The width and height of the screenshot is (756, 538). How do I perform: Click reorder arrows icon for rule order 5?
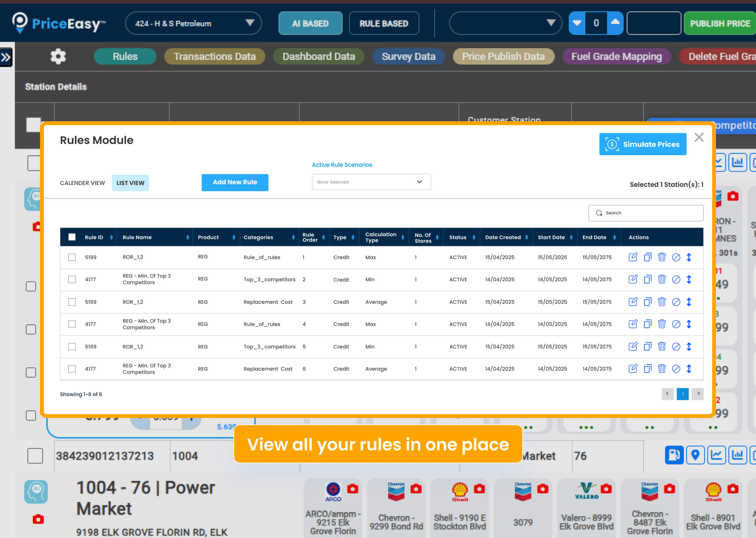tap(689, 346)
